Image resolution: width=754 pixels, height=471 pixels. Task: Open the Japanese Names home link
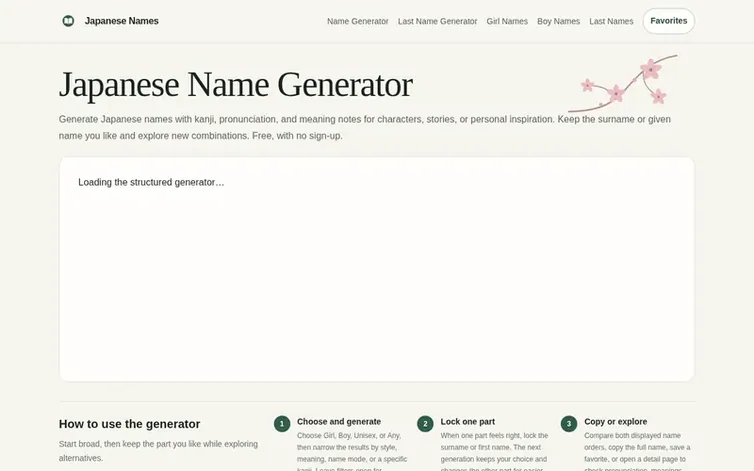(x=110, y=21)
